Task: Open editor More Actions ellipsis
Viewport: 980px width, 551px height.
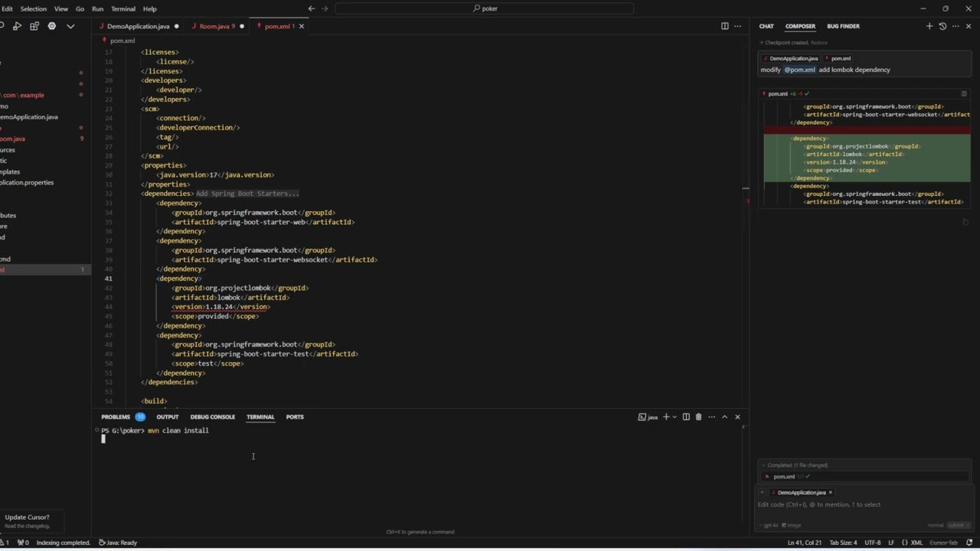Action: point(738,26)
